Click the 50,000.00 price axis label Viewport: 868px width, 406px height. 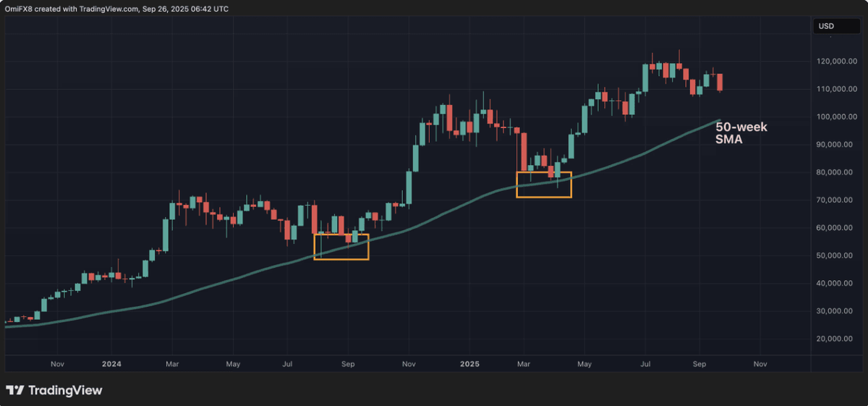(x=836, y=255)
